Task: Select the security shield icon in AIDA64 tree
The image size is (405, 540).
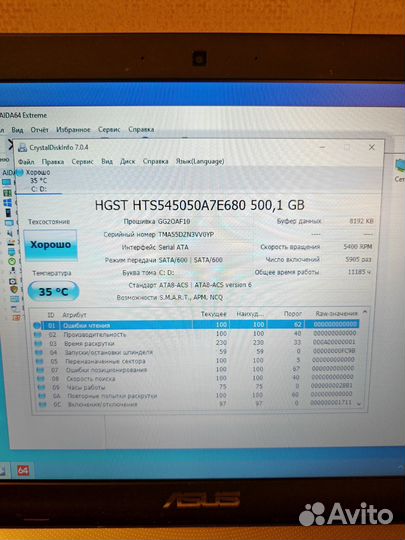Action: 14,290
